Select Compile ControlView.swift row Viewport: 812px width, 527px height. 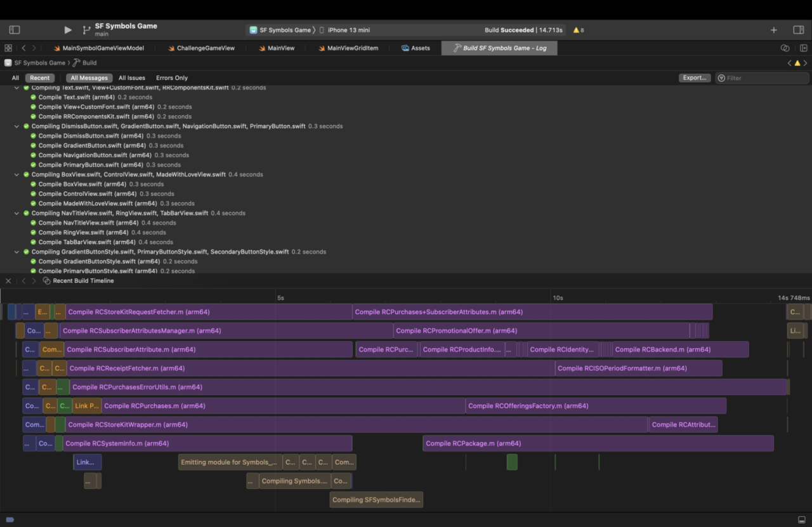[406, 193]
